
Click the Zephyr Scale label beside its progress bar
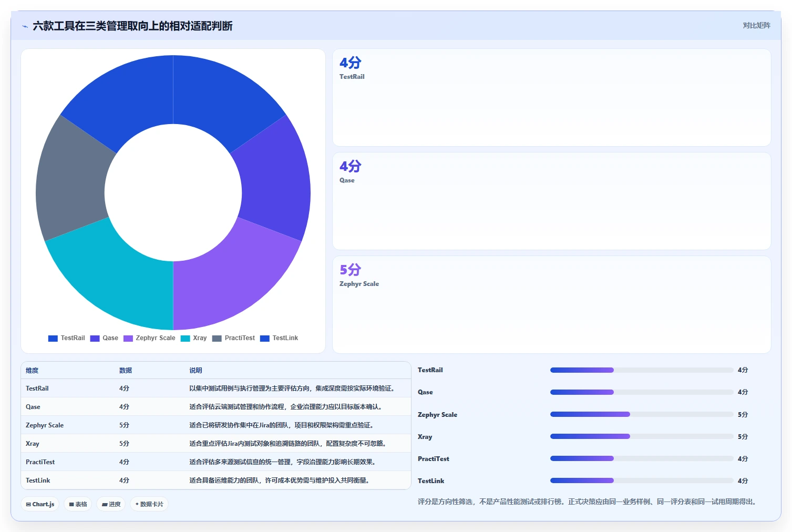(437, 415)
